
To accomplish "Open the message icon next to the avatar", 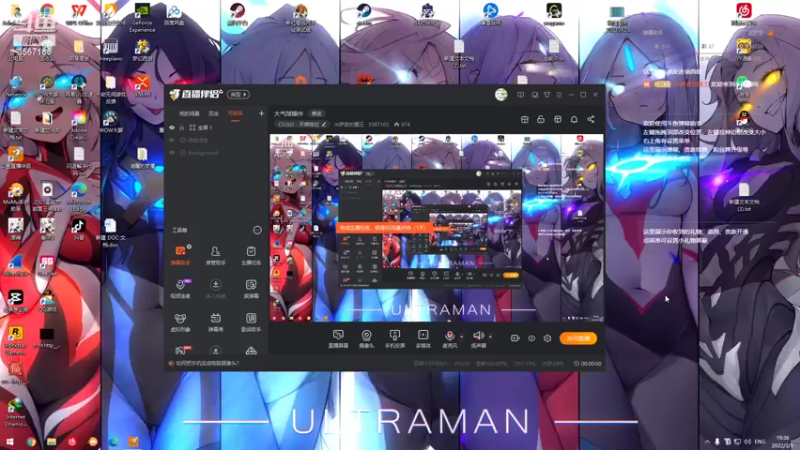I will coord(520,95).
